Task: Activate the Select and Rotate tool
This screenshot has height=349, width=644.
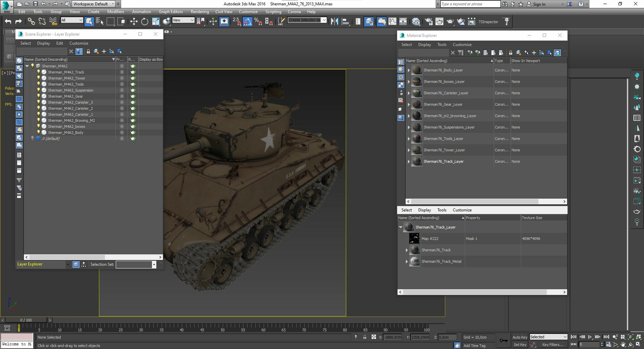Action: click(x=144, y=21)
